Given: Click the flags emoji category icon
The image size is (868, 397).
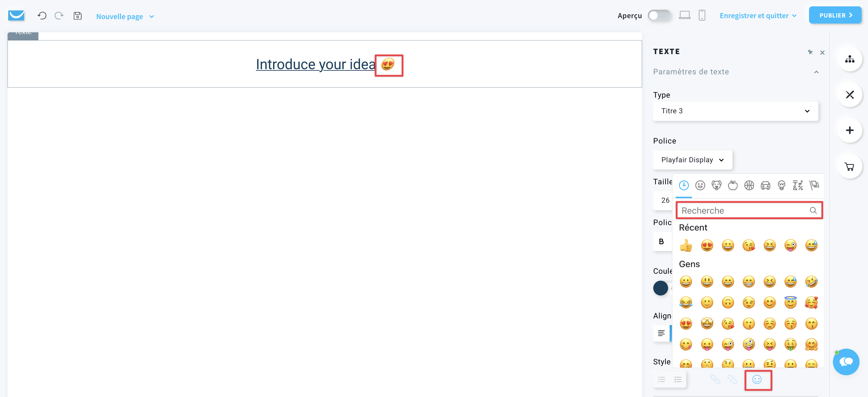Looking at the screenshot, I should coord(814,185).
